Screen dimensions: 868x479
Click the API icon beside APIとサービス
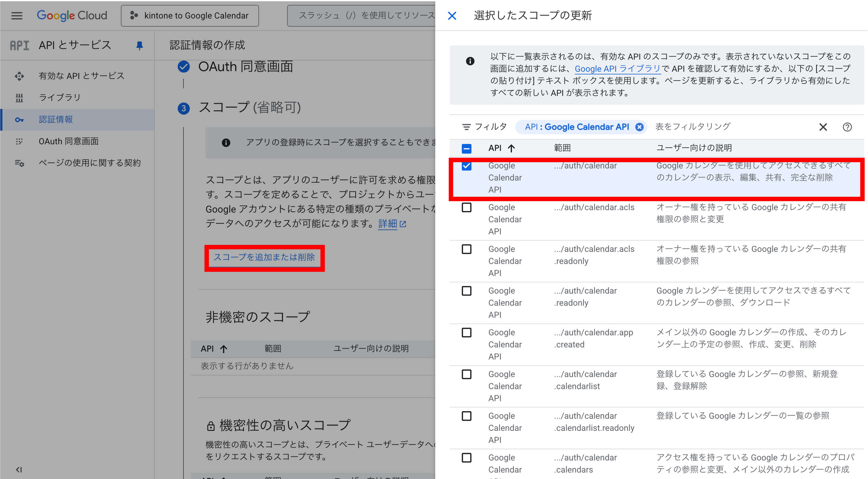click(x=19, y=45)
